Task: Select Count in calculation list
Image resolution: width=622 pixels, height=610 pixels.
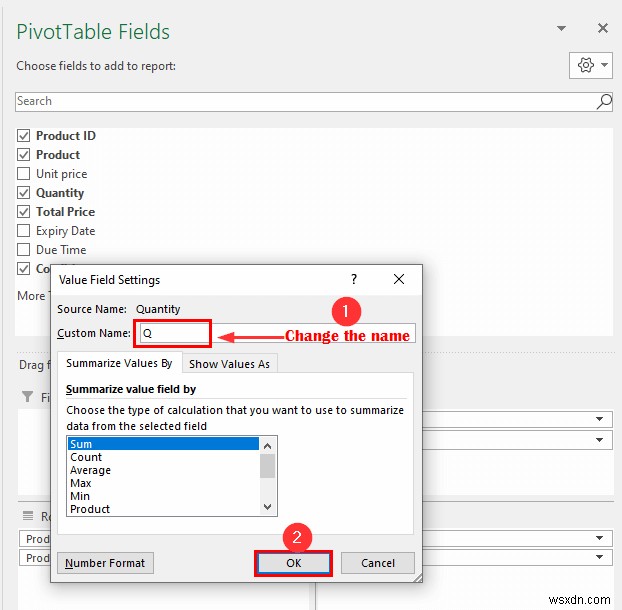Action: (163, 457)
